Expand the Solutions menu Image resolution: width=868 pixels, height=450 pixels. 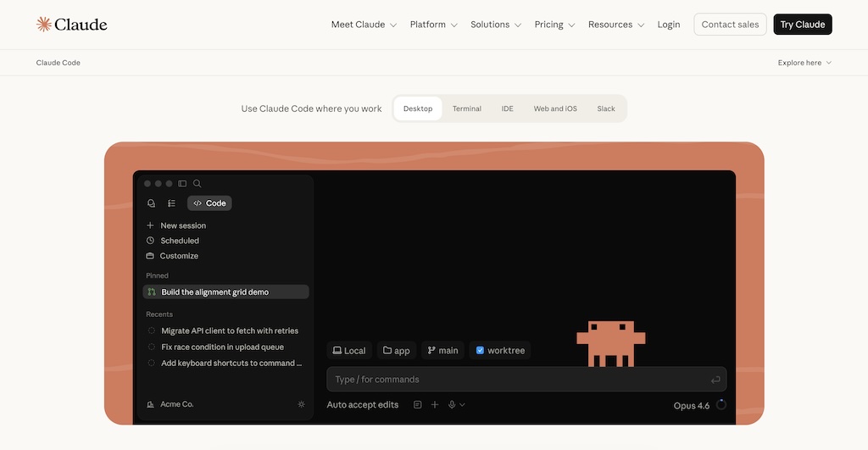(x=496, y=25)
